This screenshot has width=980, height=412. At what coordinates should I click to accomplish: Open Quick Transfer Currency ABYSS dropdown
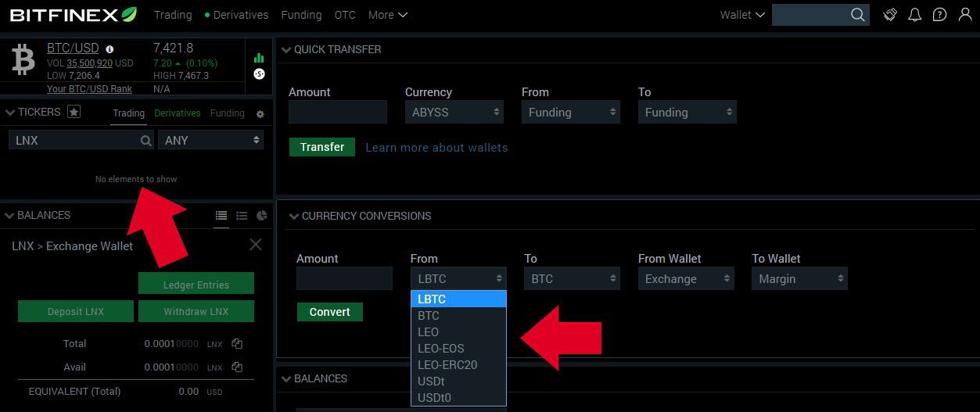(454, 113)
